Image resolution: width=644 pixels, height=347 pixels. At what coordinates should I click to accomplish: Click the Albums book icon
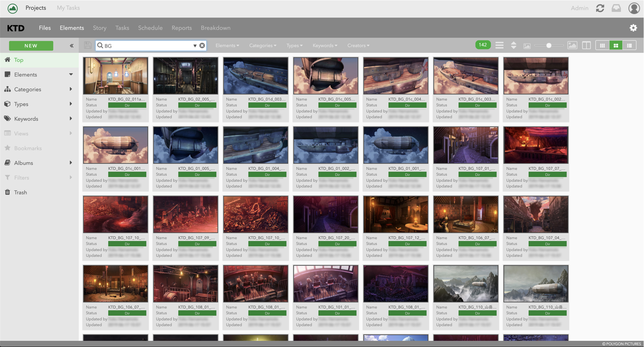coord(8,163)
